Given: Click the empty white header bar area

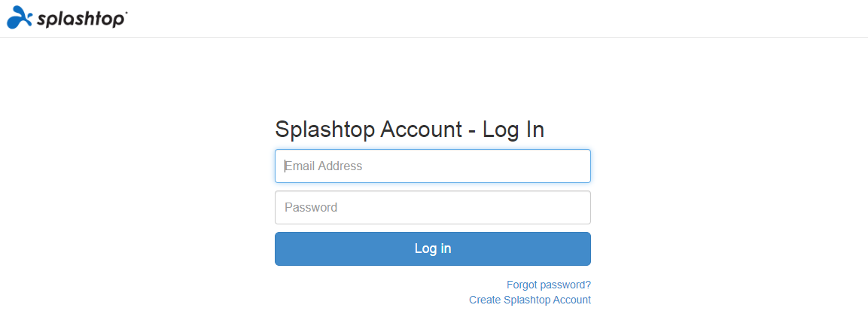Looking at the screenshot, I should tap(489, 18).
